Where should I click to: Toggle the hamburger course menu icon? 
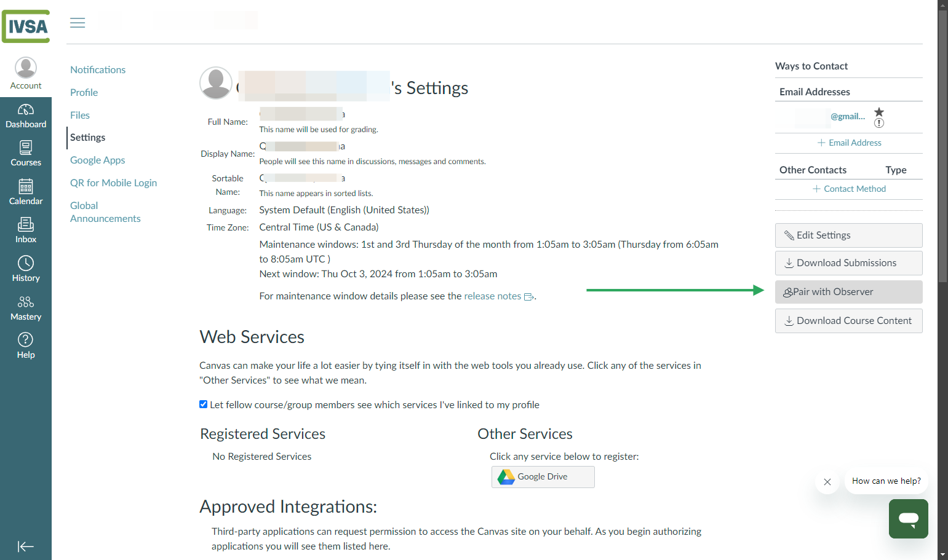78,23
